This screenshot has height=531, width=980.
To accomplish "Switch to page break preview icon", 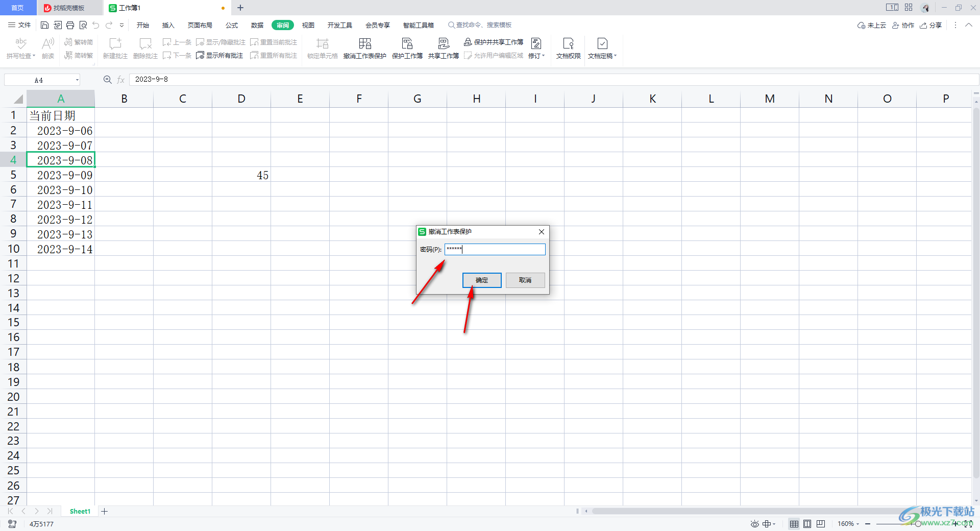I will click(x=821, y=524).
